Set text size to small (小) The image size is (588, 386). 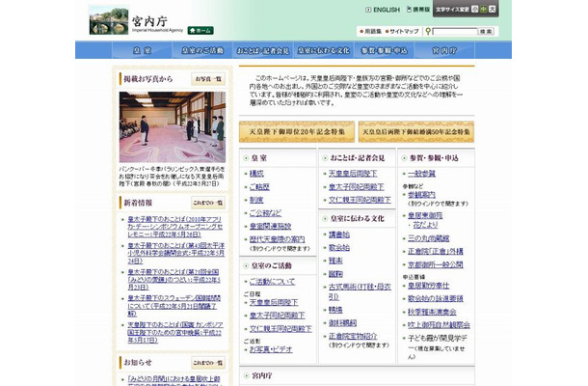point(475,9)
